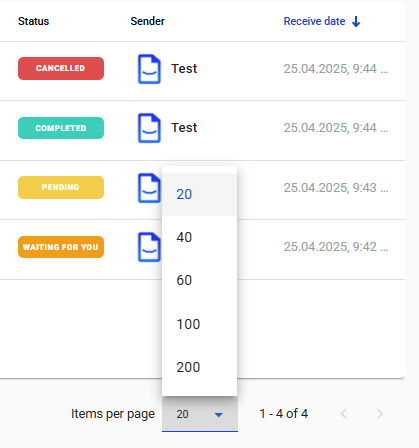This screenshot has height=448, width=419.
Task: Open the Test sender in the cancelled row
Action: coord(184,69)
